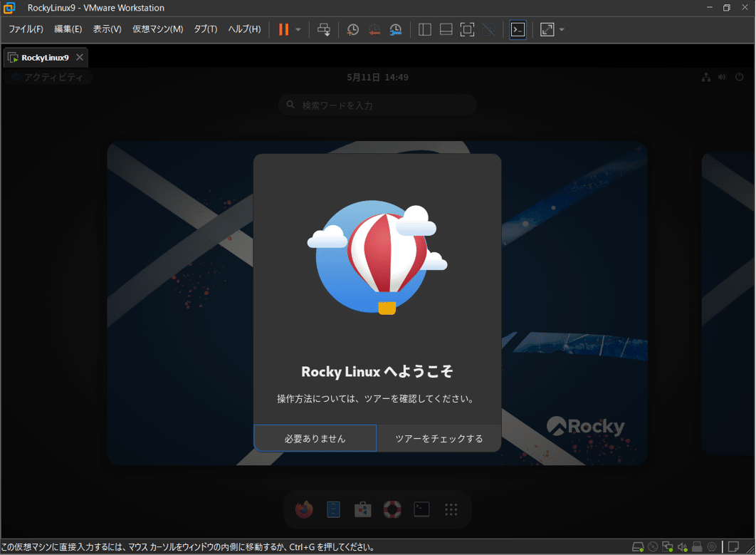The height and width of the screenshot is (555, 756).
Task: Click the sound card status icon
Action: pos(683,546)
